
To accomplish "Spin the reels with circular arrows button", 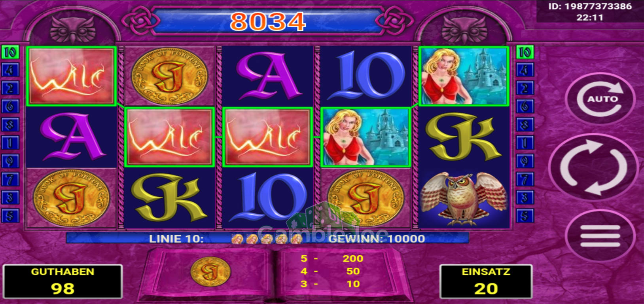I will click(x=593, y=167).
